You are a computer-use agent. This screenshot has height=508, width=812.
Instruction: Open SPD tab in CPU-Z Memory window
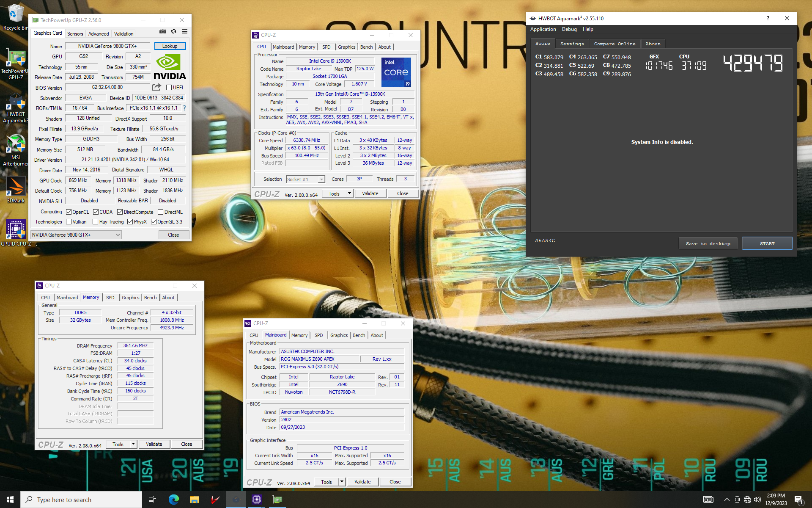[110, 298]
